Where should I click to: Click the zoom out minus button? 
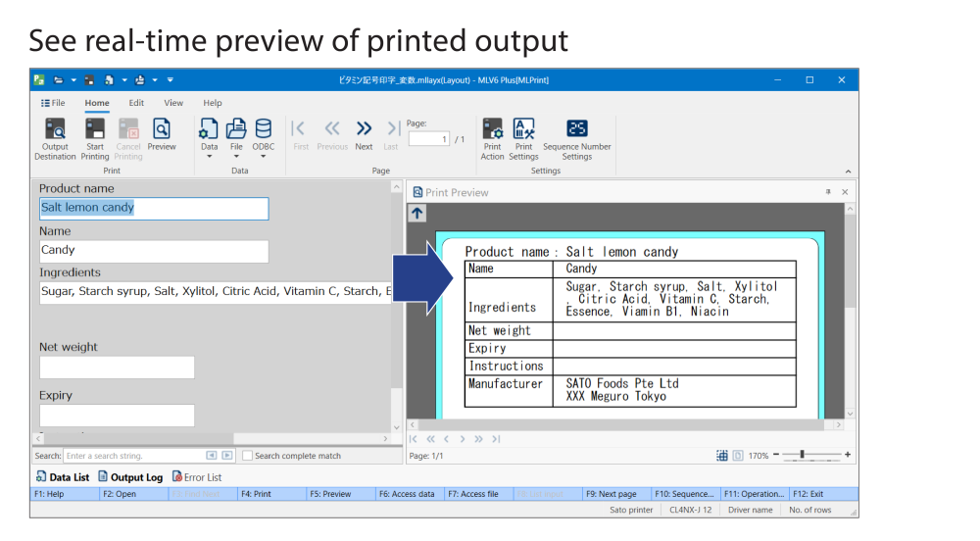coord(775,455)
